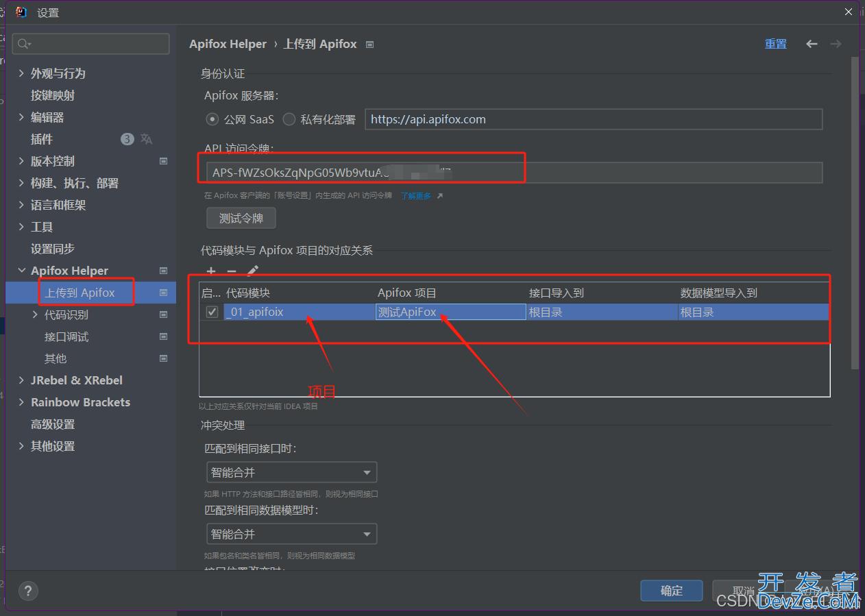Select 根目录 cell under 接口导入到 column
Image resolution: width=865 pixels, height=616 pixels.
coord(602,312)
